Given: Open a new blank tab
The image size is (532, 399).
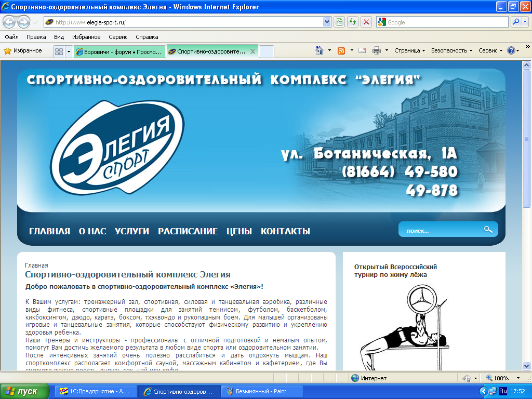Looking at the screenshot, I should pyautogui.click(x=267, y=51).
